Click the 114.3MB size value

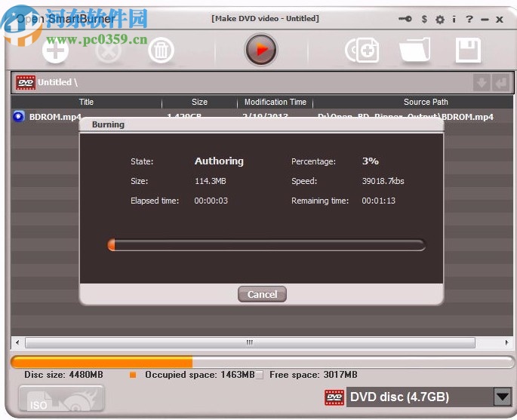[211, 181]
